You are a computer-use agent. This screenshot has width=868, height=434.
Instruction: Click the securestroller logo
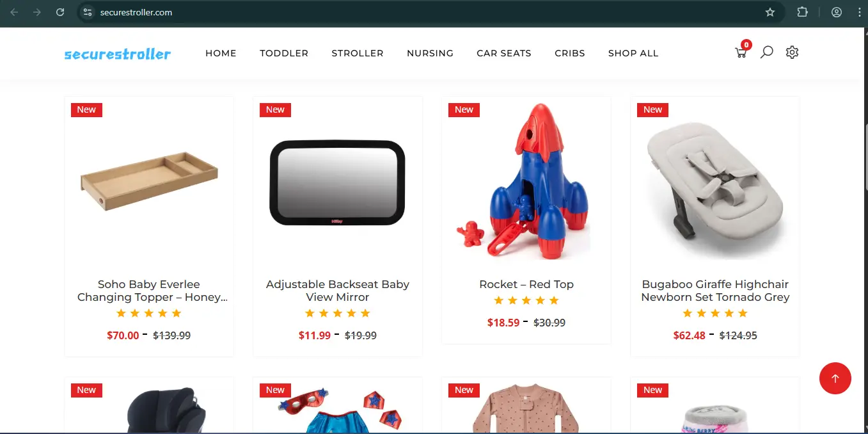click(118, 54)
